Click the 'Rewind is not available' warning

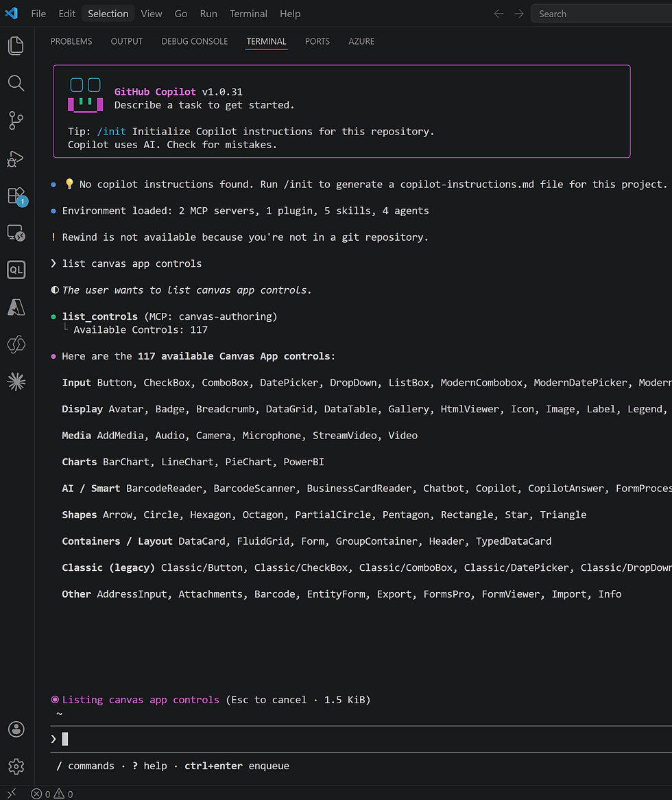245,238
